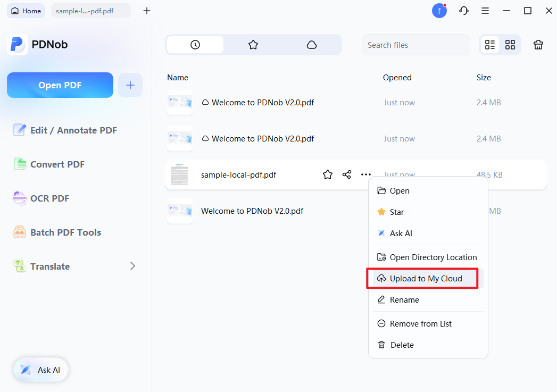Open the Recent files clock tab

click(195, 45)
